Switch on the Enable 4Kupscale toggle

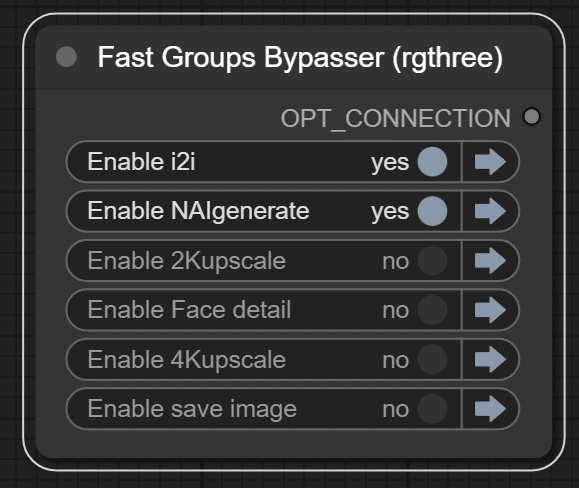pyautogui.click(x=432, y=359)
